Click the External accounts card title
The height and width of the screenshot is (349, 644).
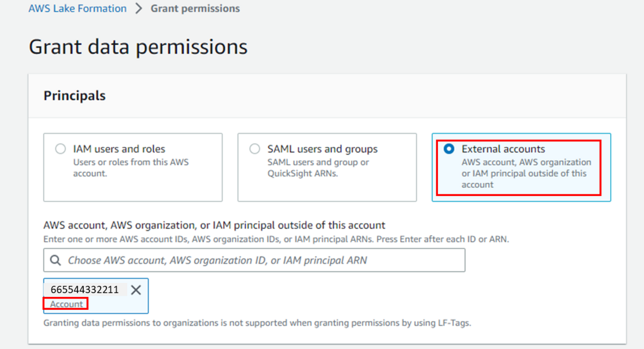[503, 149]
